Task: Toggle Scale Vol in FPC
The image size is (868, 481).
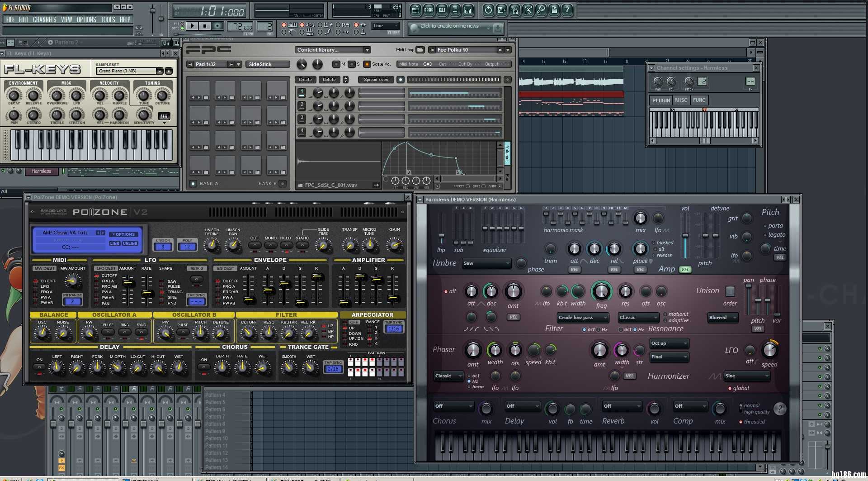Action: pyautogui.click(x=367, y=64)
